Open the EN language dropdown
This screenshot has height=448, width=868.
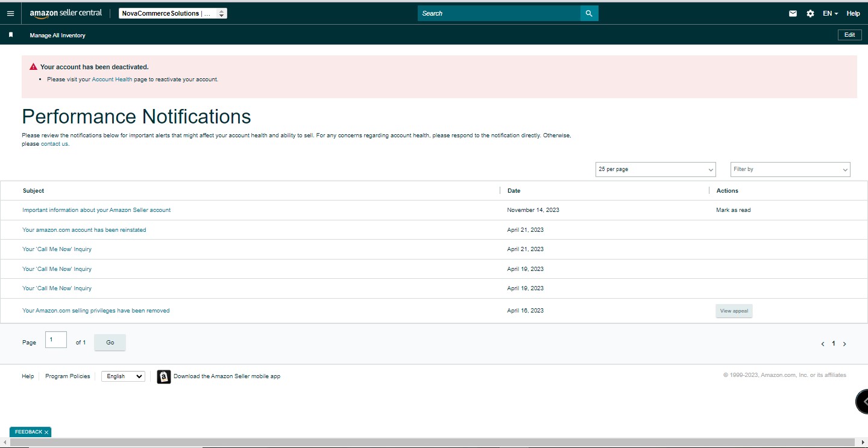[x=830, y=13]
